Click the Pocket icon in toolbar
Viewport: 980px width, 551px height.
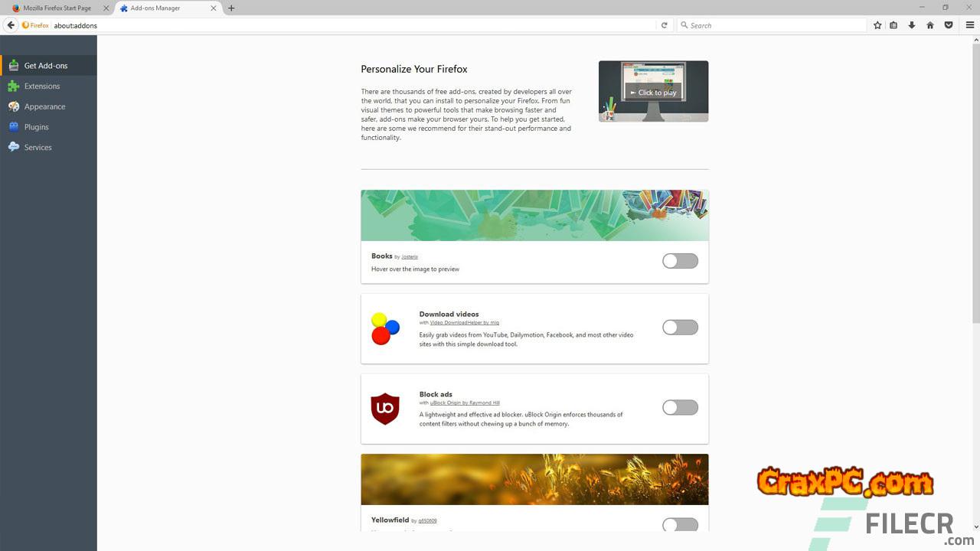click(949, 25)
